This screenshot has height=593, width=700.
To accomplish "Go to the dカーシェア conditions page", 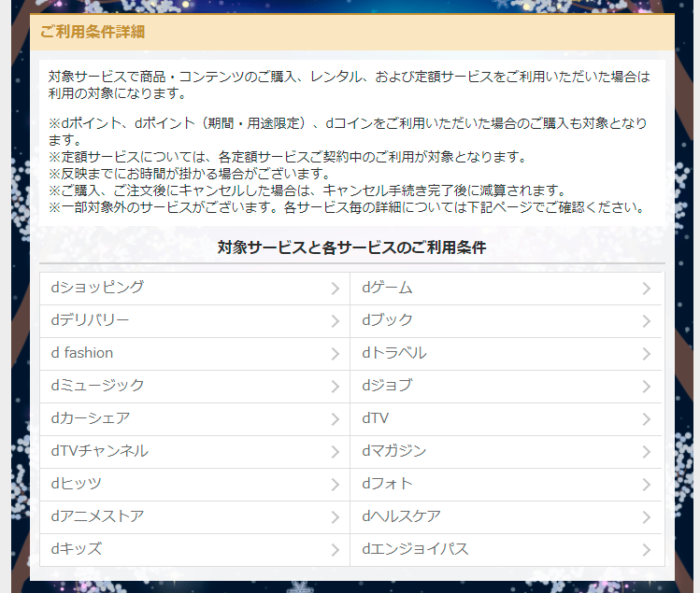I will 194,419.
